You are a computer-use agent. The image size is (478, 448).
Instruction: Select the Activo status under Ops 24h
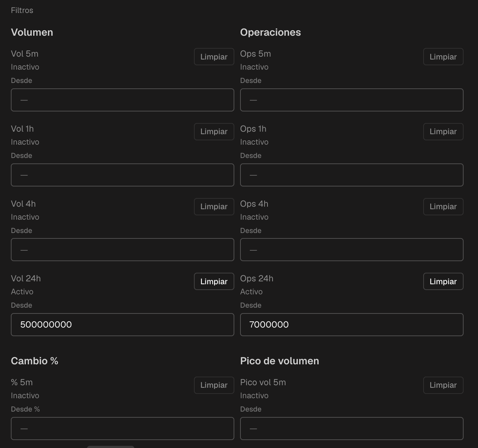251,292
